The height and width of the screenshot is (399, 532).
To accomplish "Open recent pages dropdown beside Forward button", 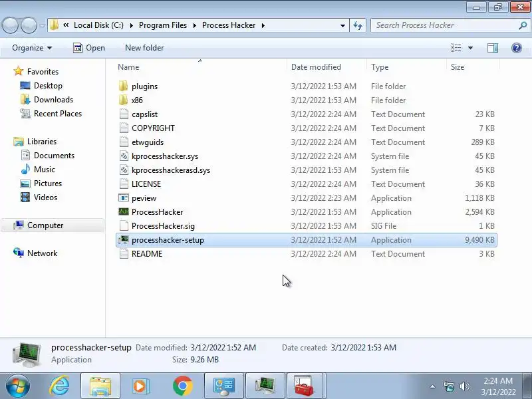I will (42, 25).
